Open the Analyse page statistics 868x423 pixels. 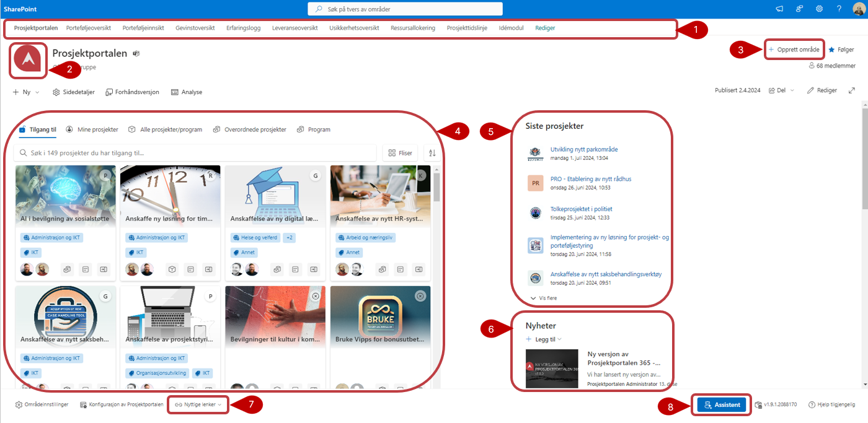point(187,92)
